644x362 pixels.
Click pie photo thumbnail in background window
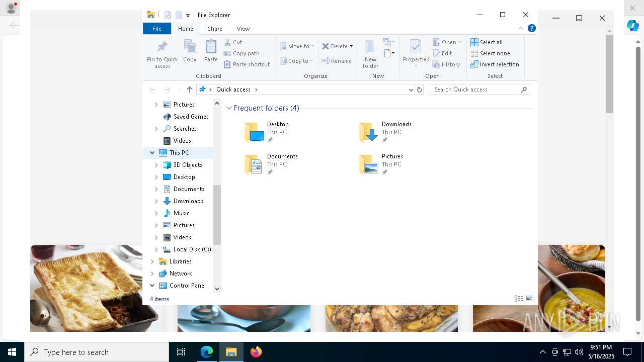[x=87, y=288]
